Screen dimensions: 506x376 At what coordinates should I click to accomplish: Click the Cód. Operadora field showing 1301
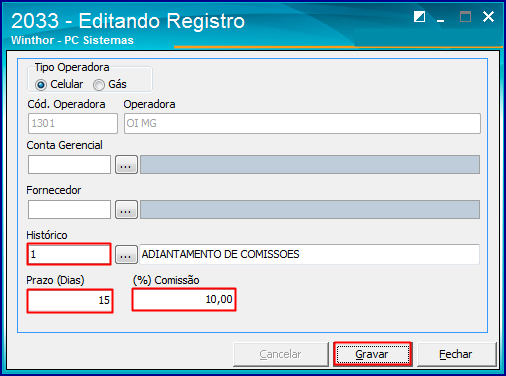(73, 123)
